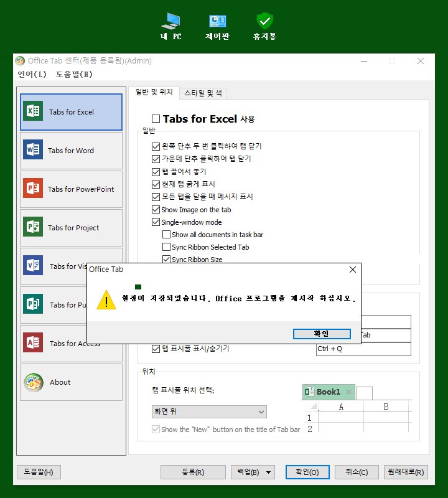Open the About section icon

click(34, 382)
